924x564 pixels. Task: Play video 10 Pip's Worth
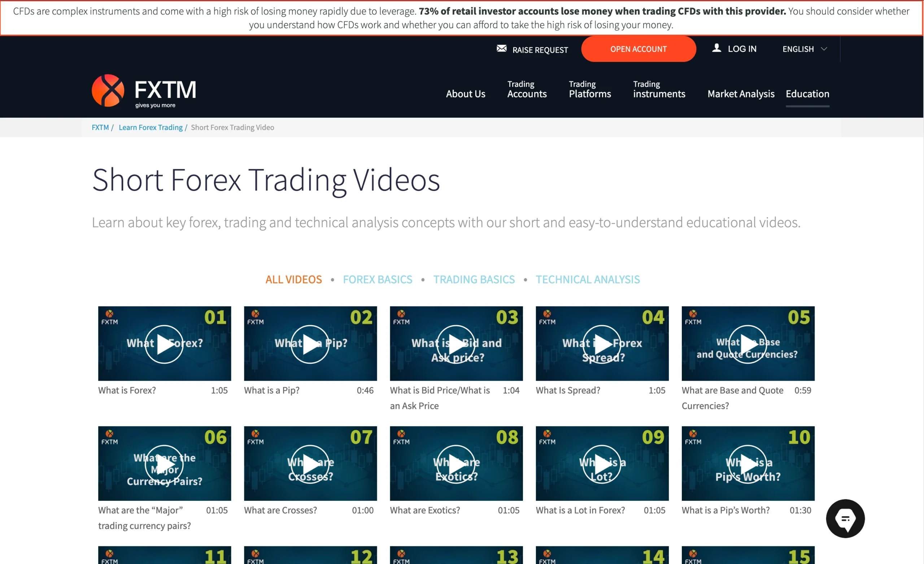coord(748,464)
